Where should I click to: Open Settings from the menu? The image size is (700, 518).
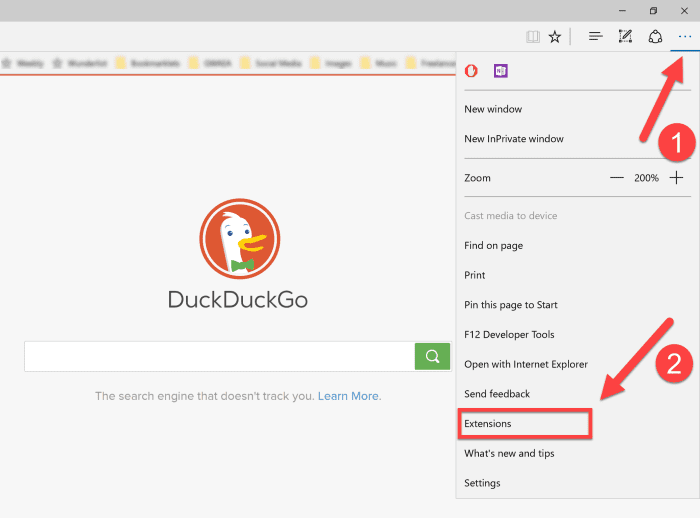click(482, 483)
